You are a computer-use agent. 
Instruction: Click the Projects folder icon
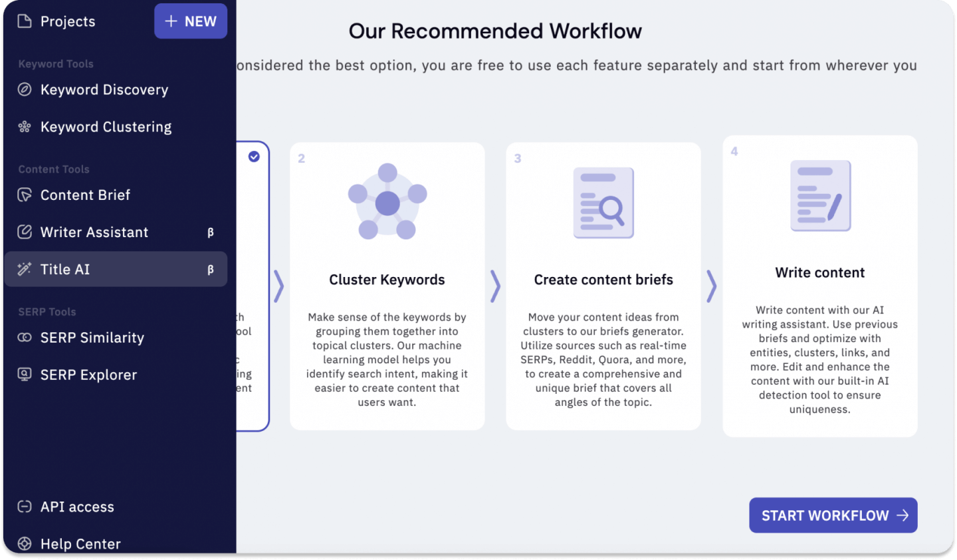[x=25, y=21]
